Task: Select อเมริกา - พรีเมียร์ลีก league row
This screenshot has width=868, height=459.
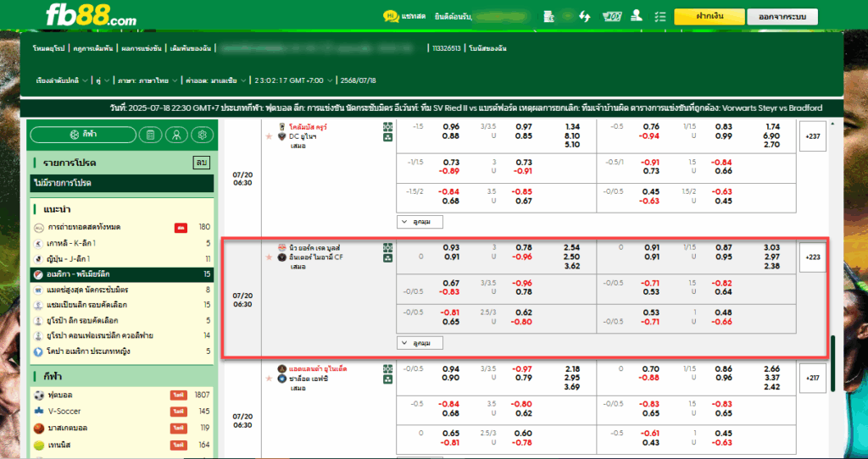Action: click(122, 274)
